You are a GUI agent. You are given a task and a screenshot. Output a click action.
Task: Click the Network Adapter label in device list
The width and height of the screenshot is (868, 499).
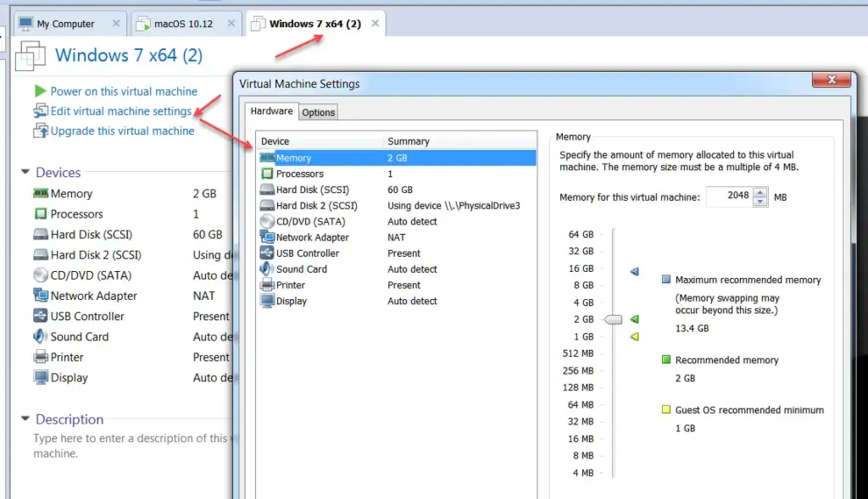click(313, 237)
